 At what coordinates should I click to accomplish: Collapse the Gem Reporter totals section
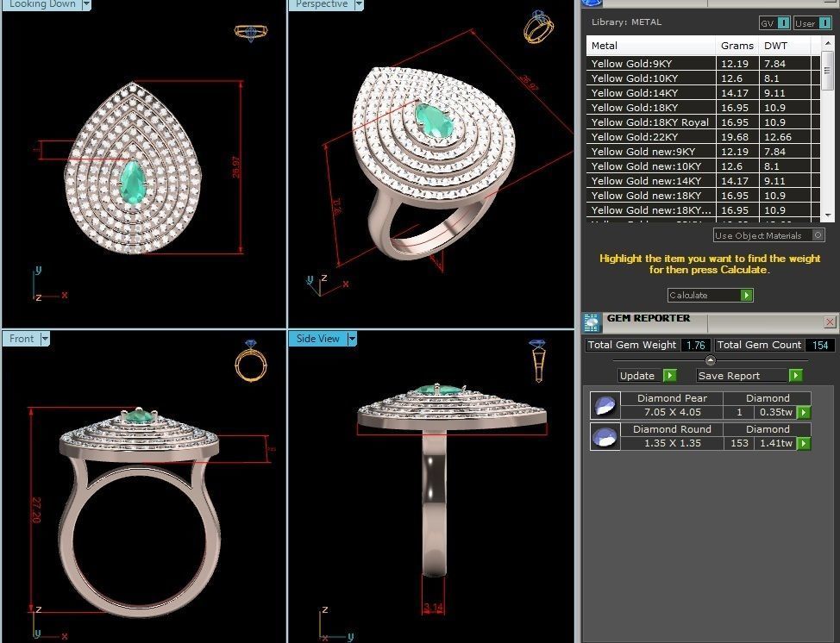click(x=711, y=359)
